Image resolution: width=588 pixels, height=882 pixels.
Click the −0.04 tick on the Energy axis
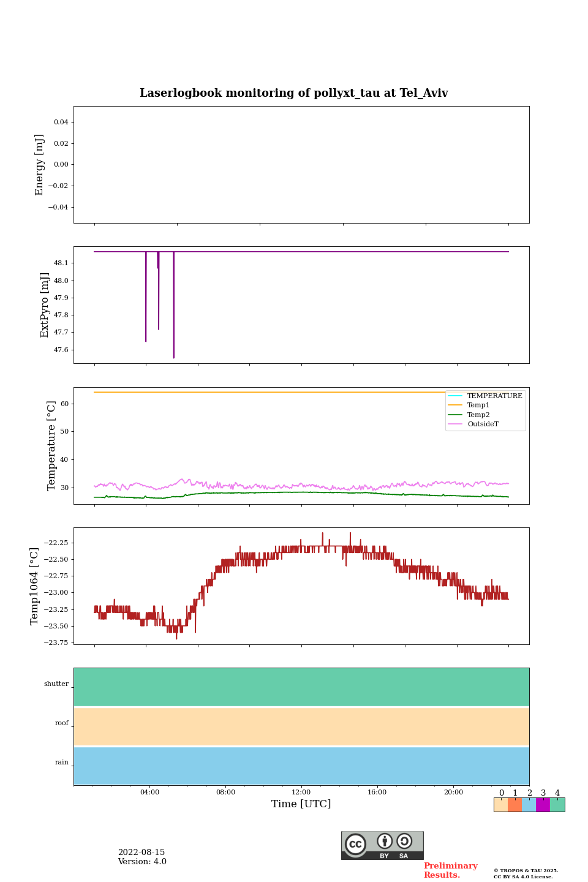59,207
